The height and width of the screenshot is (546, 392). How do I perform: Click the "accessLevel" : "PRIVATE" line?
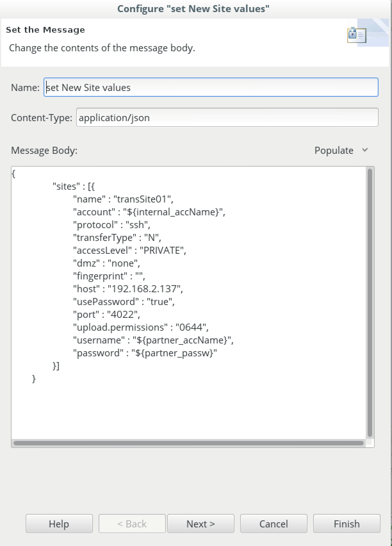pyautogui.click(x=130, y=250)
